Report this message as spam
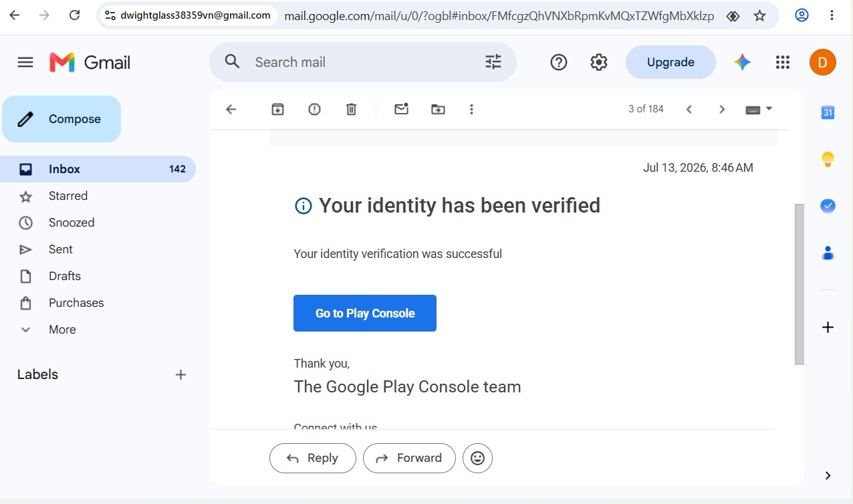Image resolution: width=853 pixels, height=504 pixels. tap(314, 110)
